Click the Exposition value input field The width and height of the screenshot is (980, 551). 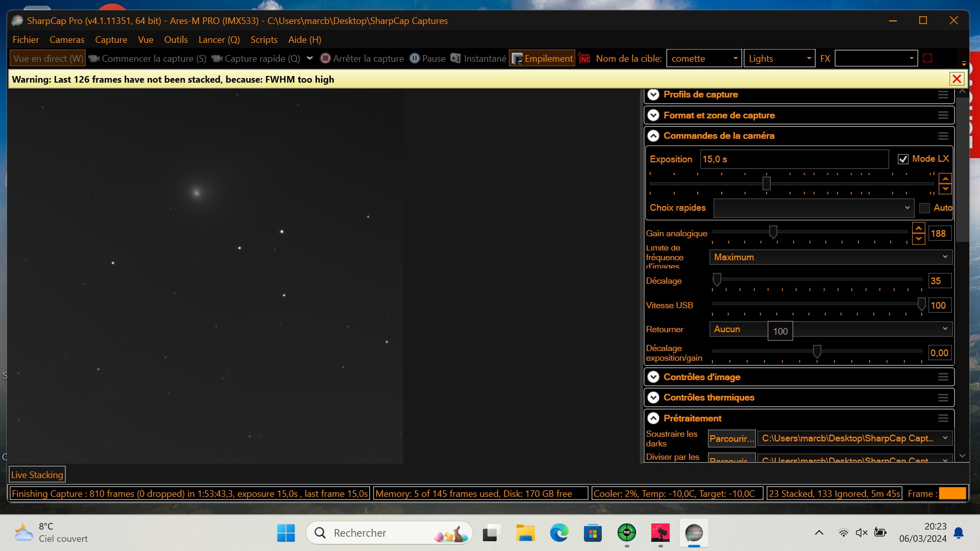tap(794, 159)
